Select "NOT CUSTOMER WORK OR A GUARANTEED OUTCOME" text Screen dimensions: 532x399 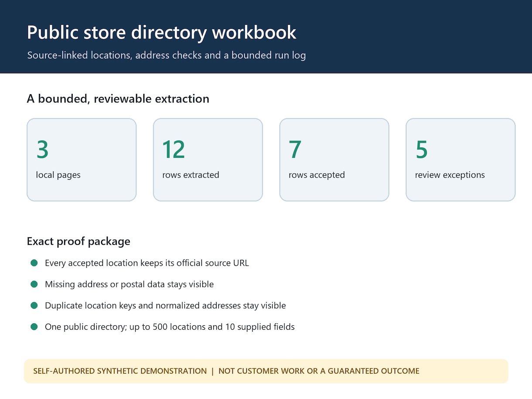[319, 371]
